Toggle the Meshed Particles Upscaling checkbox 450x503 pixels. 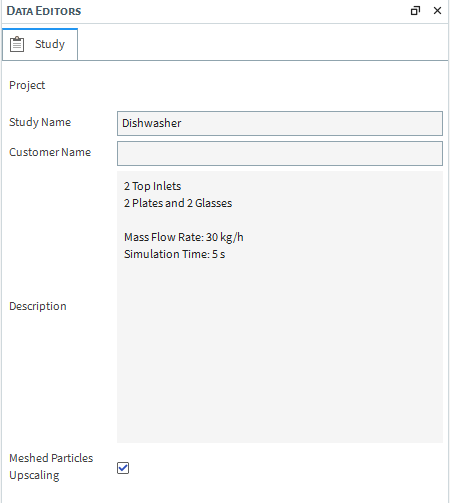[x=123, y=468]
